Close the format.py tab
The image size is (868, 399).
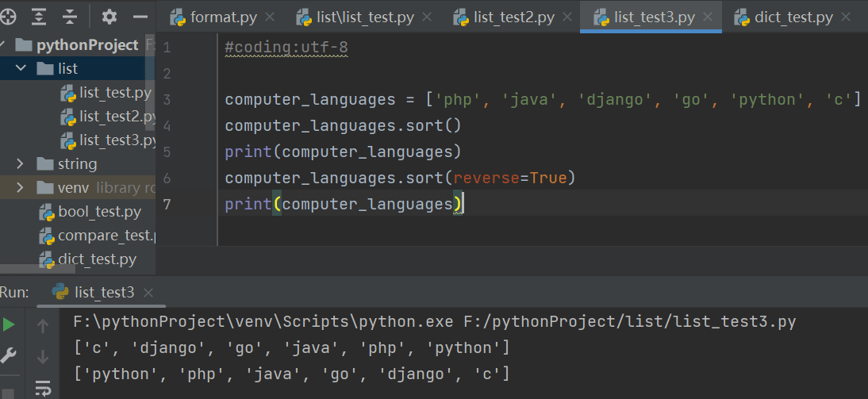point(270,17)
